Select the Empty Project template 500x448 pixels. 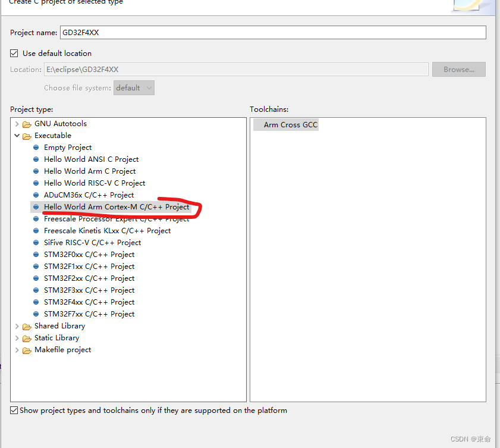tap(68, 148)
